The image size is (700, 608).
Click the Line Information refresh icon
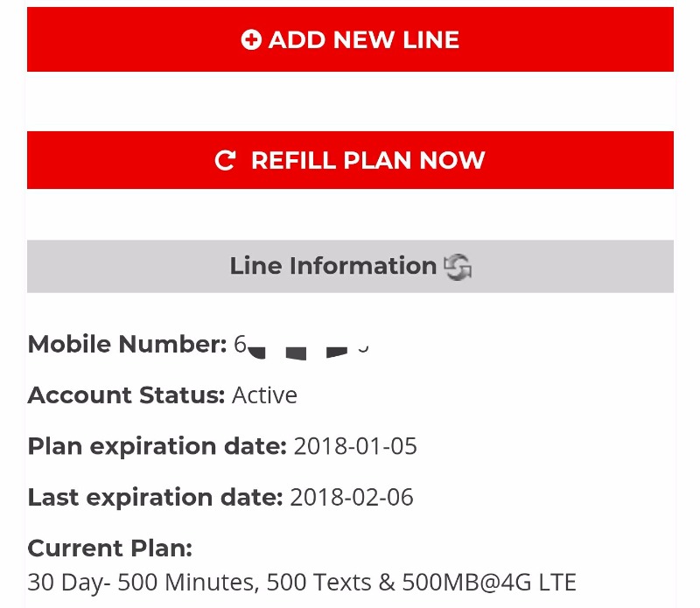[458, 267]
